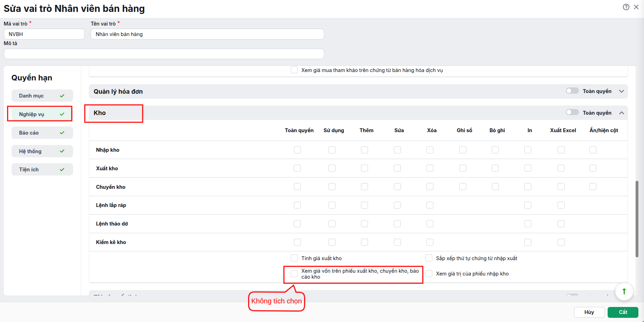
Task: Switch to the Báo cáo permissions tab
Action: click(x=42, y=133)
